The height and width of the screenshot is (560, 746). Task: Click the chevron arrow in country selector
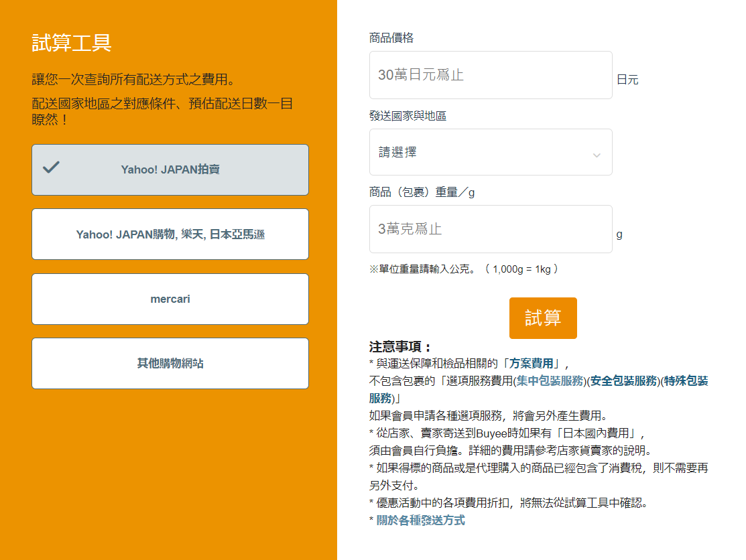click(x=596, y=155)
